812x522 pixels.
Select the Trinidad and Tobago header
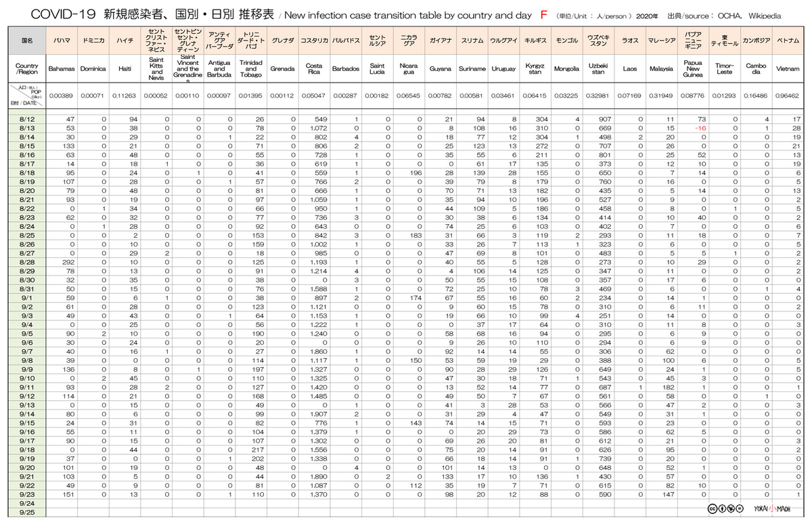click(251, 69)
